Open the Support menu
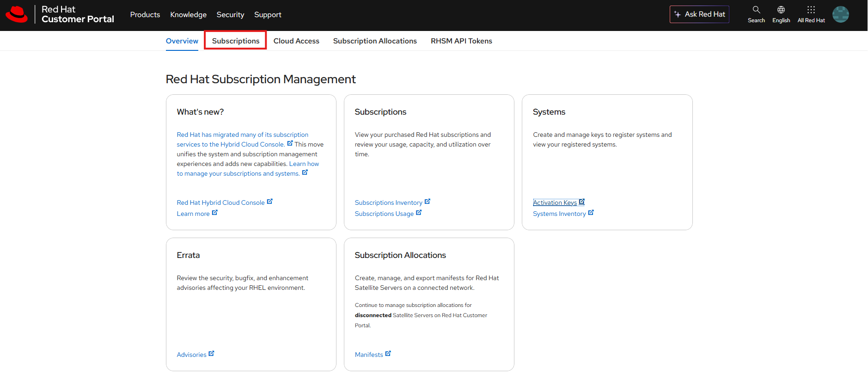The image size is (868, 380). coord(268,15)
